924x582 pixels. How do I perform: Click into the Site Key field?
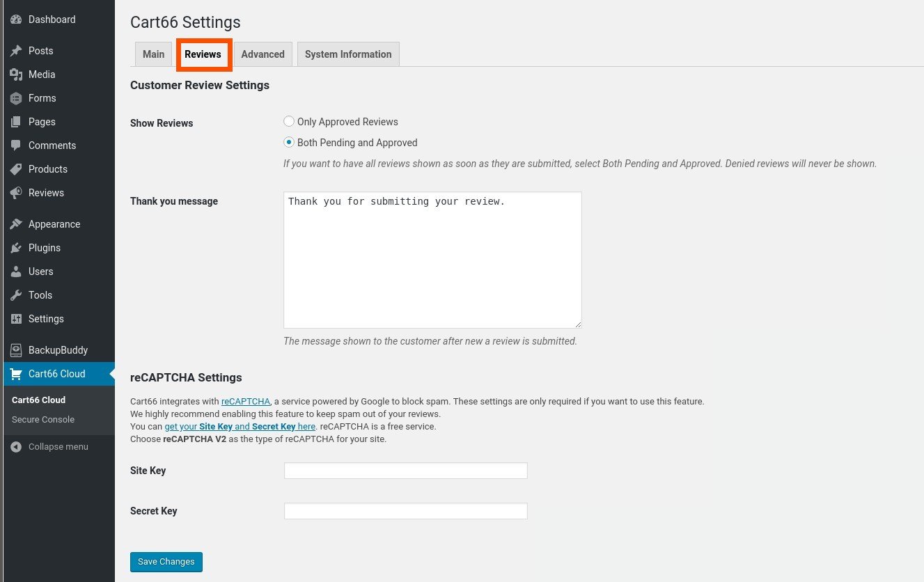click(406, 471)
